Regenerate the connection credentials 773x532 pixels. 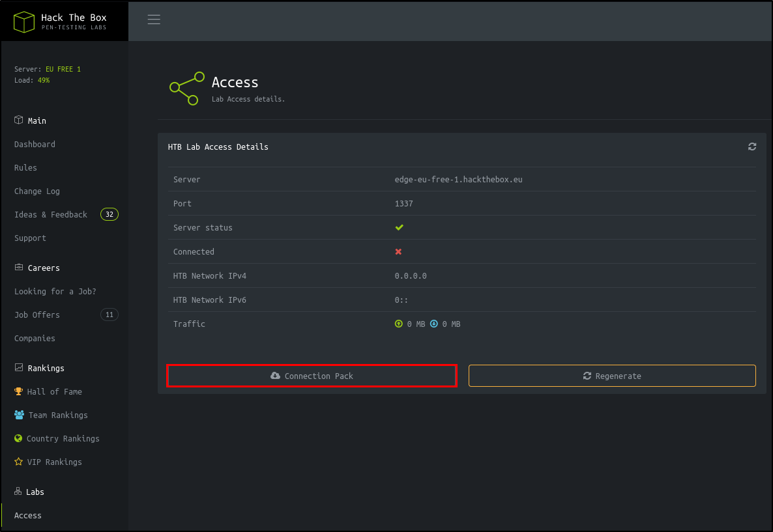[612, 376]
